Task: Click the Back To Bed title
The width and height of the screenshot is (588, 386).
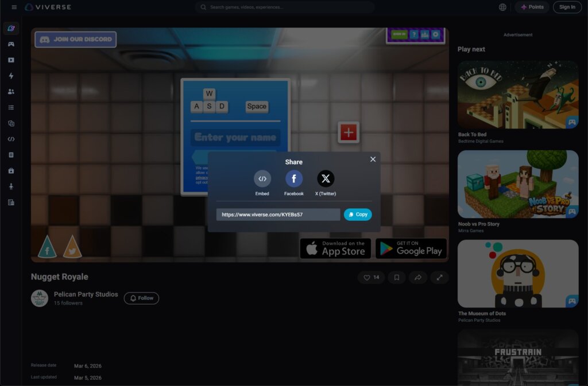Action: click(x=472, y=134)
